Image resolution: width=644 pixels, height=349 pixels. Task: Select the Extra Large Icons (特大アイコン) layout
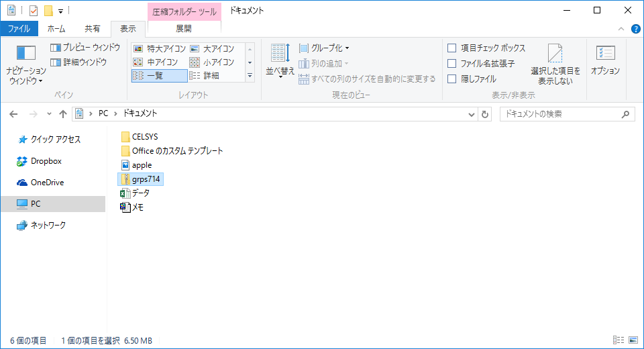160,48
